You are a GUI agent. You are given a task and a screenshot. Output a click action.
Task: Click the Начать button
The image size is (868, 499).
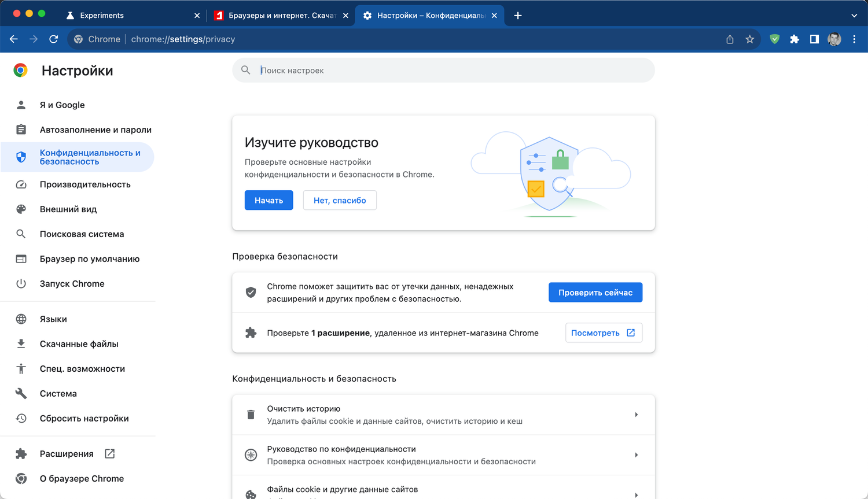point(269,200)
